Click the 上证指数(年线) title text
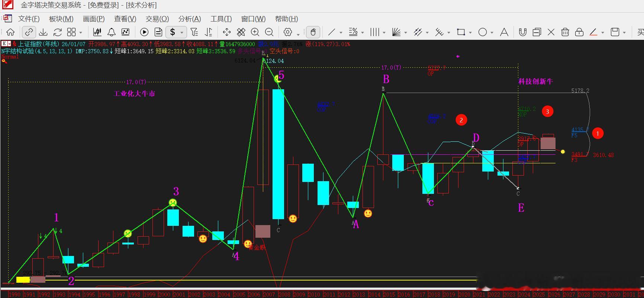The width and height of the screenshot is (644, 298). click(x=39, y=44)
